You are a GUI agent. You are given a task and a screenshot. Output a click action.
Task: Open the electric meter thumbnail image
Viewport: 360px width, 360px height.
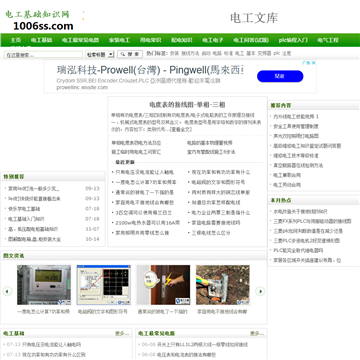pyautogui.click(x=44, y=285)
